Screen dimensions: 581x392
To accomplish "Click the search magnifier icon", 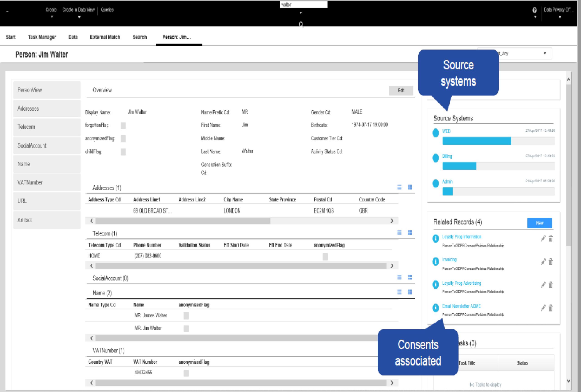I will (301, 24).
